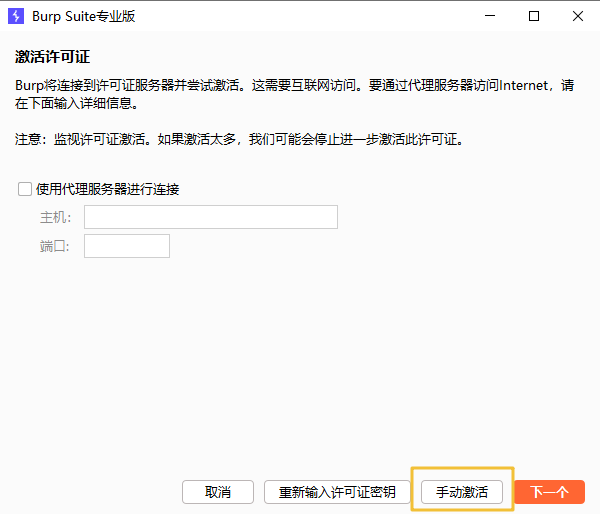Image resolution: width=600 pixels, height=514 pixels.
Task: Click the 端口: label
Action: click(x=54, y=246)
